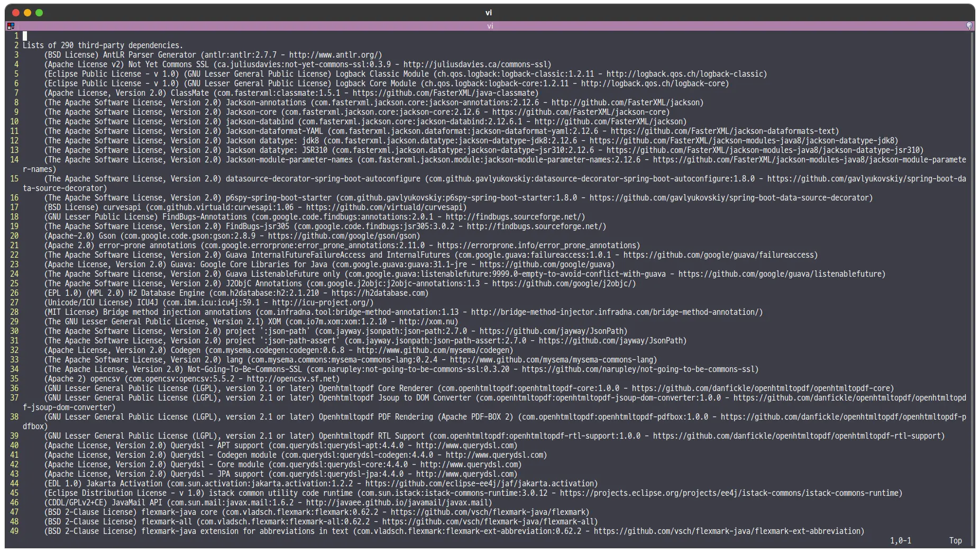Click 'Guava ListenableFuture only' text on line 24

[283, 274]
